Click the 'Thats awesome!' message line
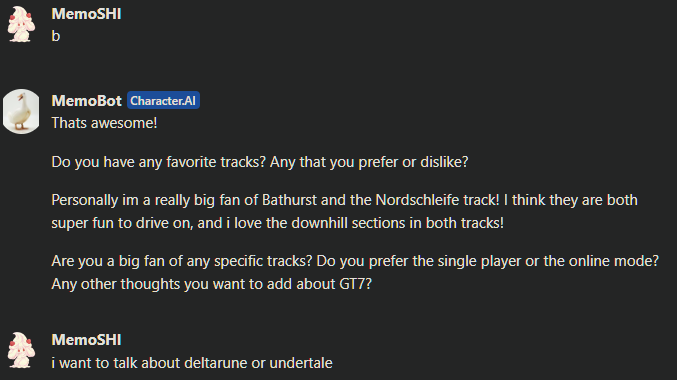Screen dimensions: 677x380 (x=104, y=123)
